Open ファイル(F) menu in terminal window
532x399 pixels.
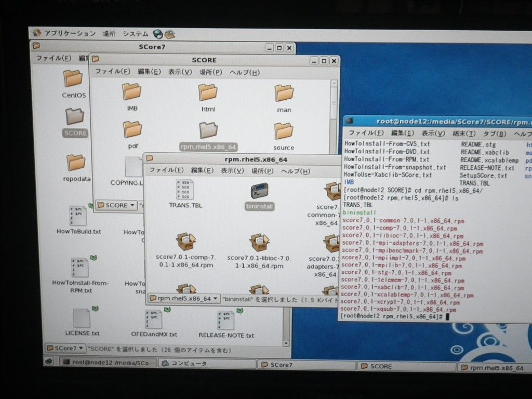[x=366, y=132]
